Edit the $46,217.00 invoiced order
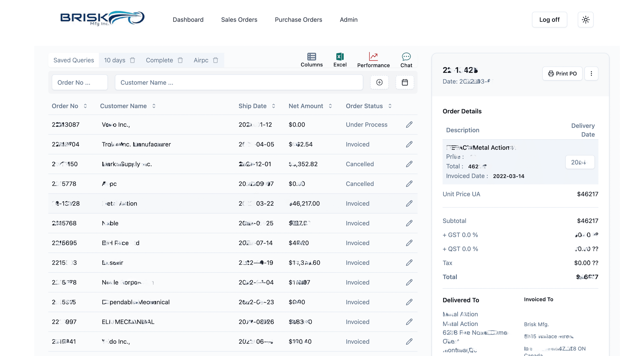Viewport: 644px width, 356px height. tap(409, 204)
